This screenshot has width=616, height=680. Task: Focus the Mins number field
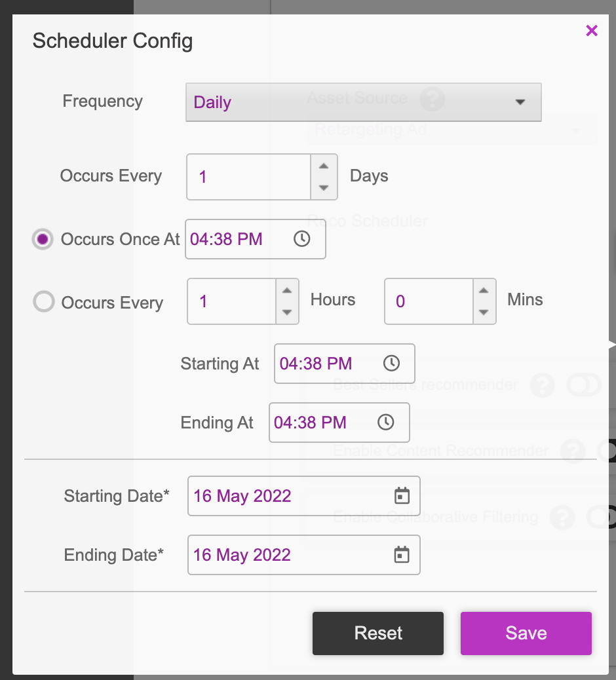coord(429,301)
